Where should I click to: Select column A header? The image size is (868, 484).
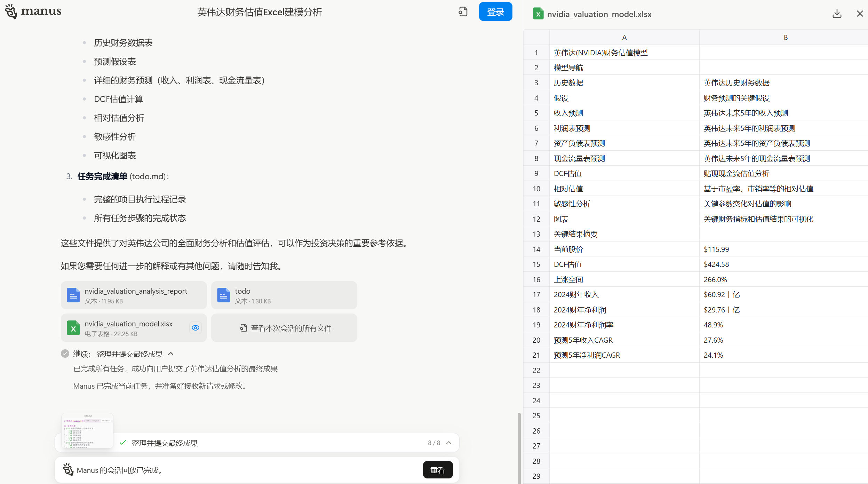pos(624,38)
